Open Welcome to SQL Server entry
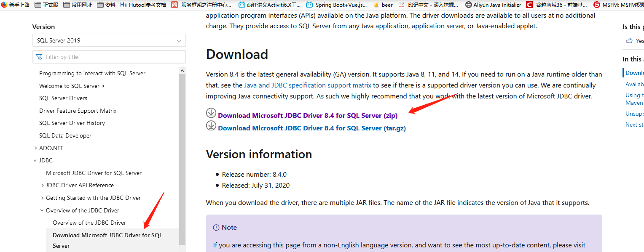 [72, 86]
